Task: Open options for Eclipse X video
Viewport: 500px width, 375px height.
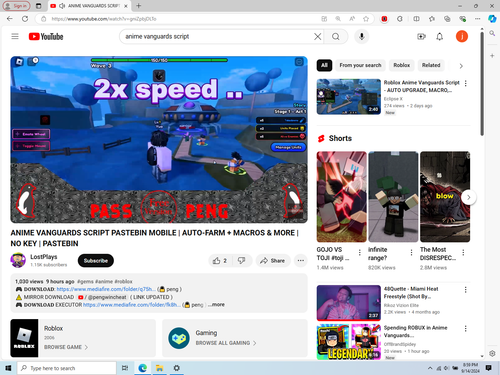Action: click(x=466, y=83)
